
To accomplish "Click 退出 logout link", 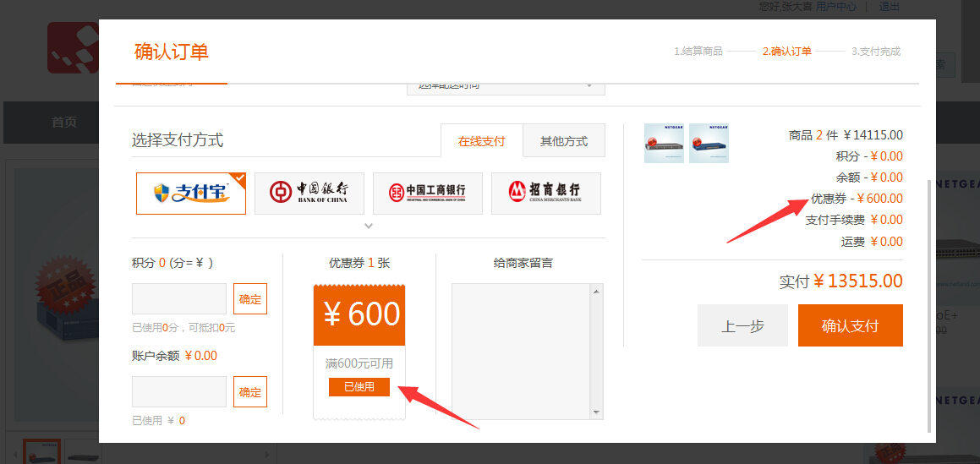I will 890,6.
